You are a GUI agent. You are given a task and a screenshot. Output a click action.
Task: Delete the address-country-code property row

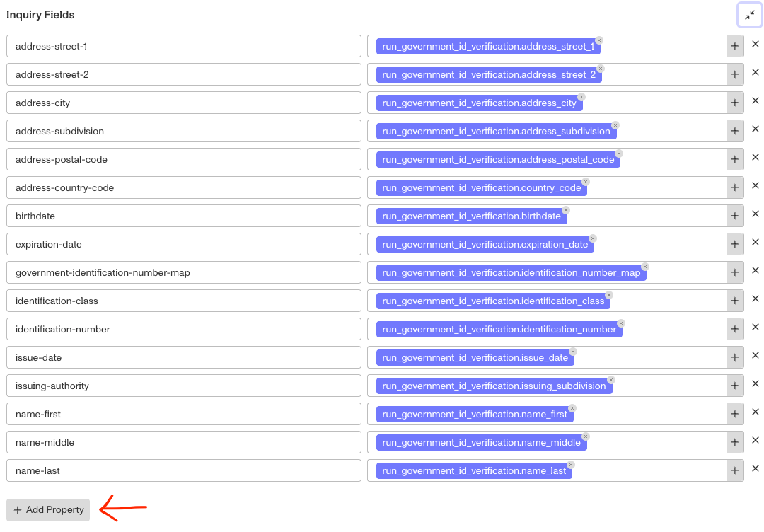coord(756,185)
